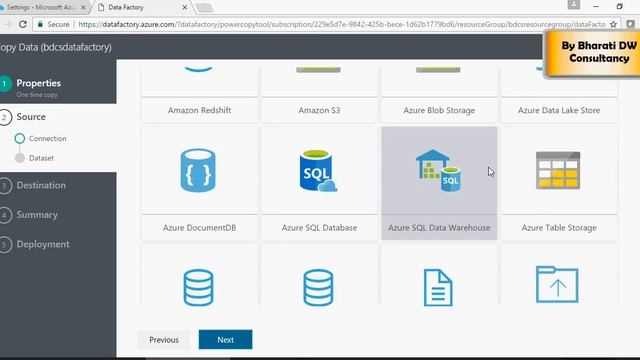Click the step 2 circle beside Source
The image size is (640, 360).
[x=4, y=117]
